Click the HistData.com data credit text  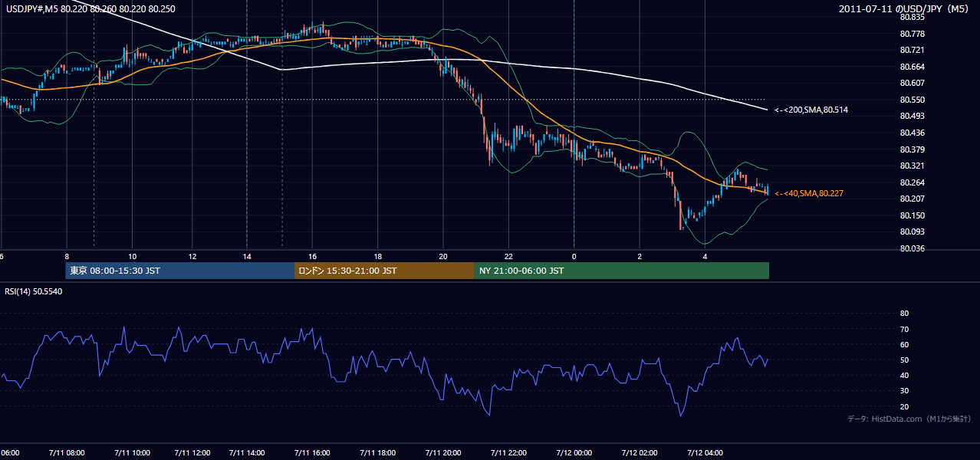(x=909, y=419)
